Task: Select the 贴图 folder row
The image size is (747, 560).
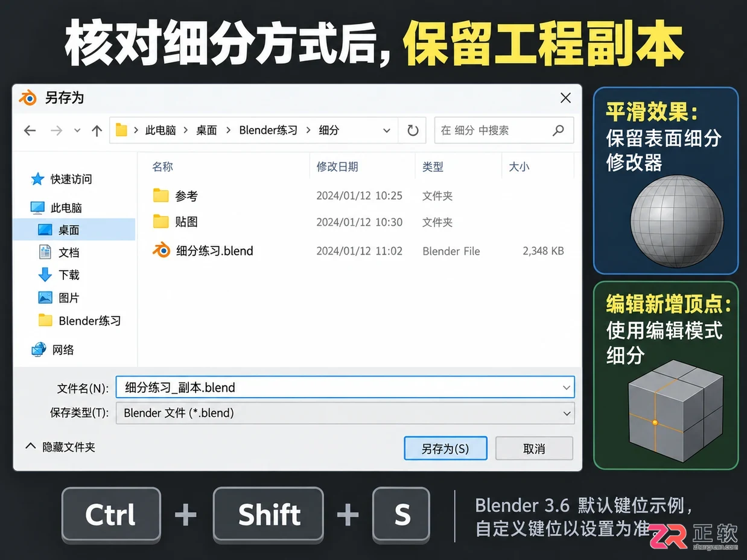Action: click(x=358, y=222)
